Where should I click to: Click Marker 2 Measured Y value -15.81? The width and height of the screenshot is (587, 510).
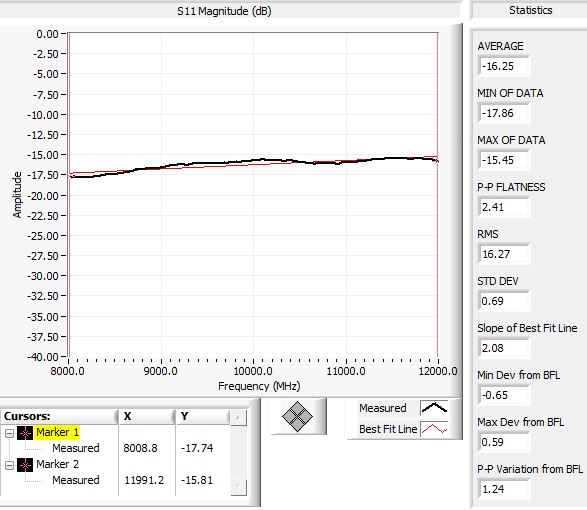197,480
